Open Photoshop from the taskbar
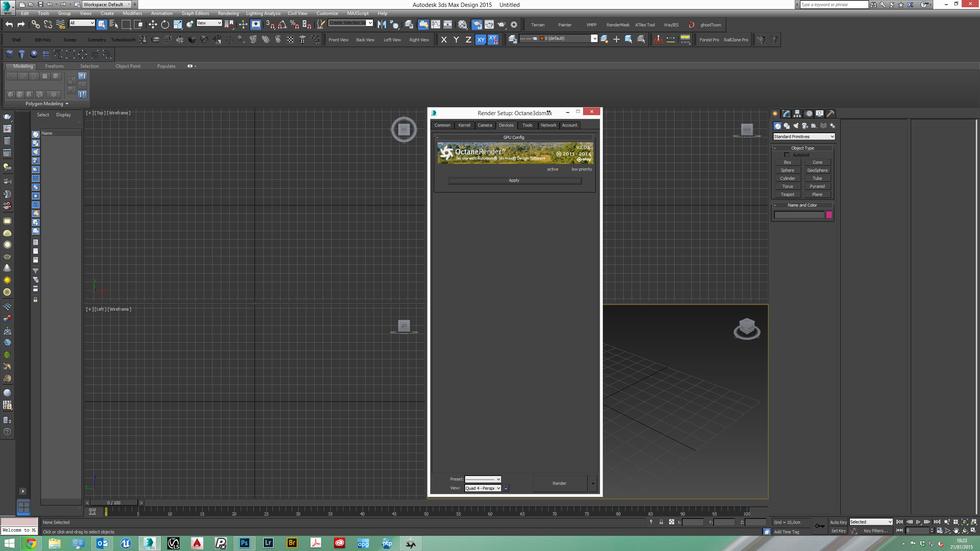980x551 pixels. tap(244, 543)
